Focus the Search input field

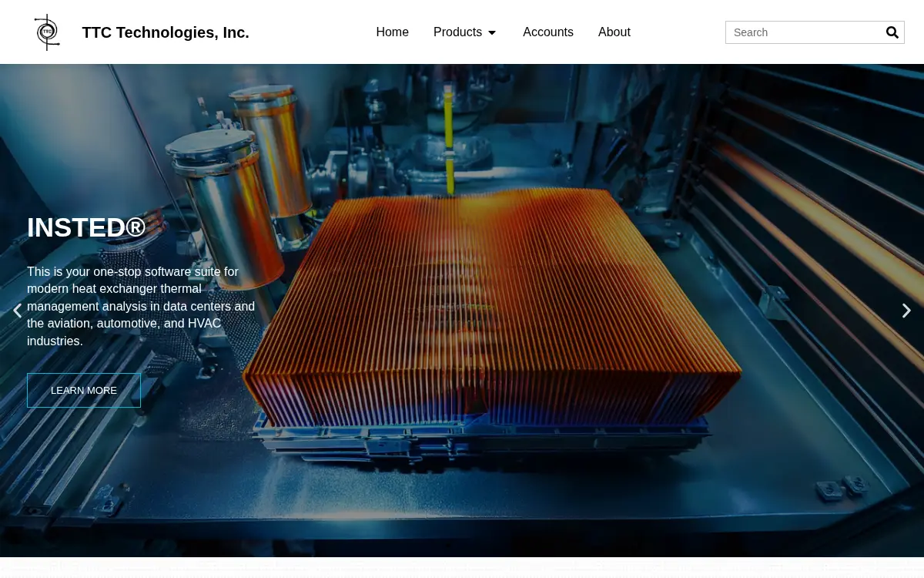[805, 32]
